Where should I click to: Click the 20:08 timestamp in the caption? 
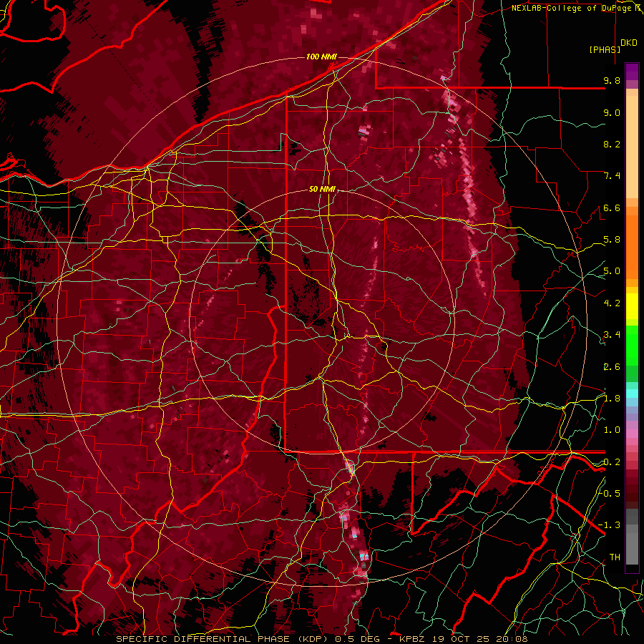click(x=512, y=639)
